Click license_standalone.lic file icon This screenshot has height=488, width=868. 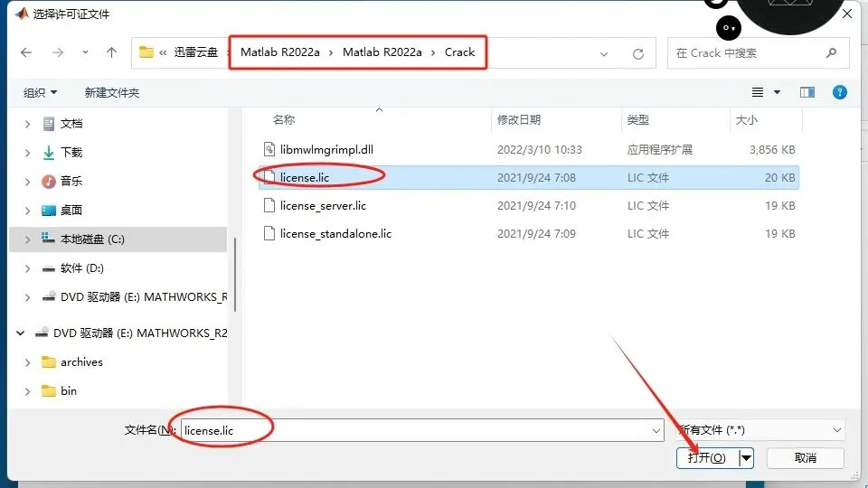click(x=269, y=233)
